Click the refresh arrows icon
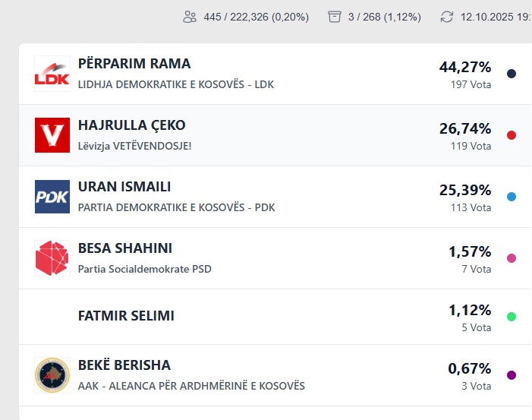The image size is (532, 420). click(x=447, y=17)
